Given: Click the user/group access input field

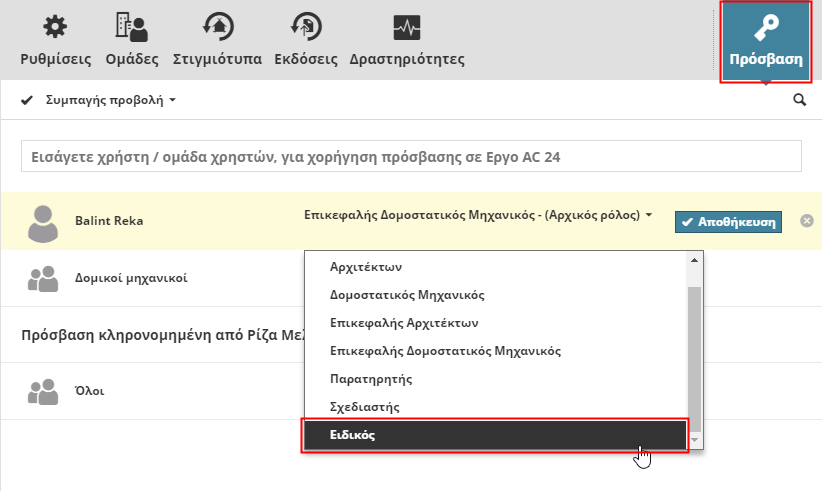Looking at the screenshot, I should pos(411,157).
